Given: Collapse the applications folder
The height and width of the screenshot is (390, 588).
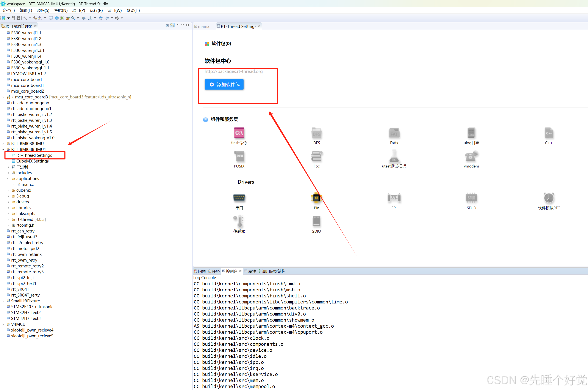Looking at the screenshot, I should [x=8, y=178].
